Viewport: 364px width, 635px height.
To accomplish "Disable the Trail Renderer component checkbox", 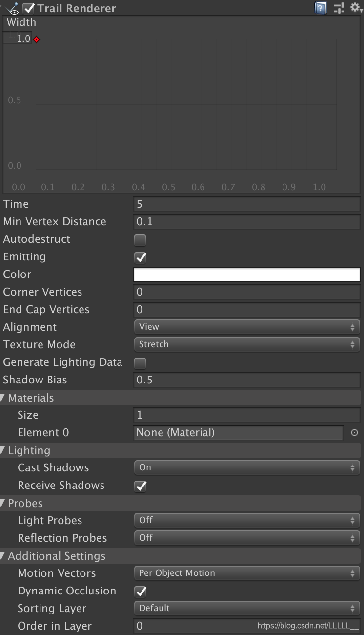I will [29, 8].
